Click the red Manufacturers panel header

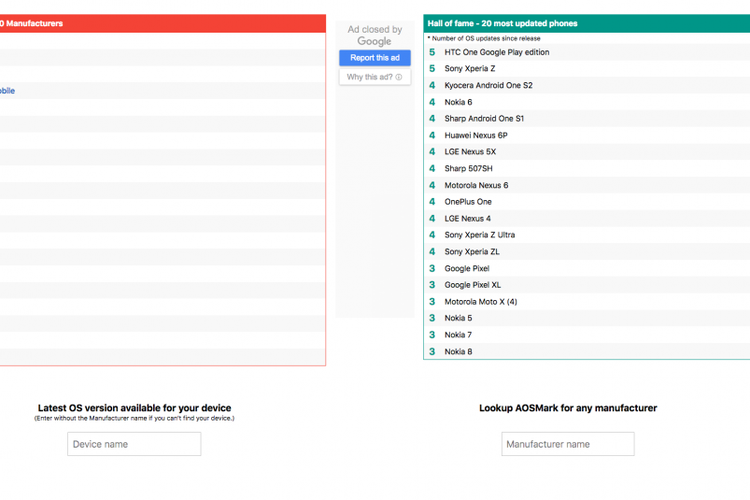pyautogui.click(x=160, y=23)
